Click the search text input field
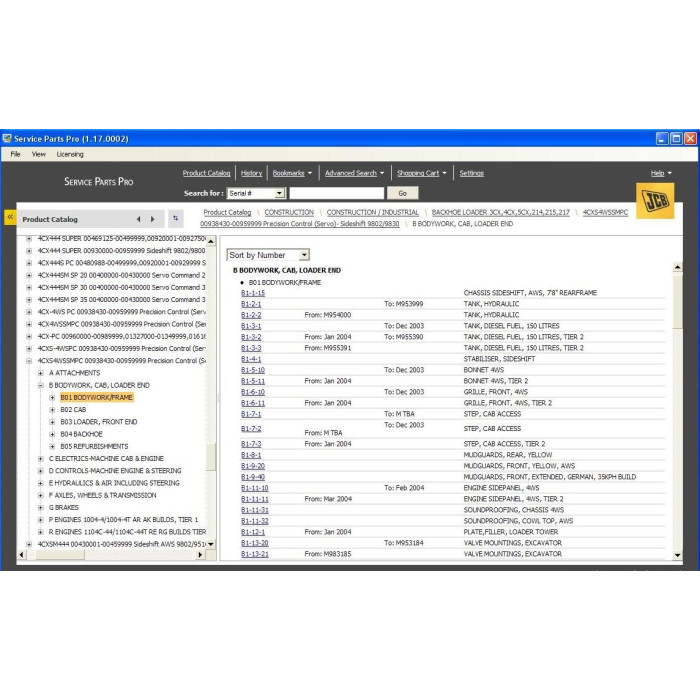 (337, 193)
